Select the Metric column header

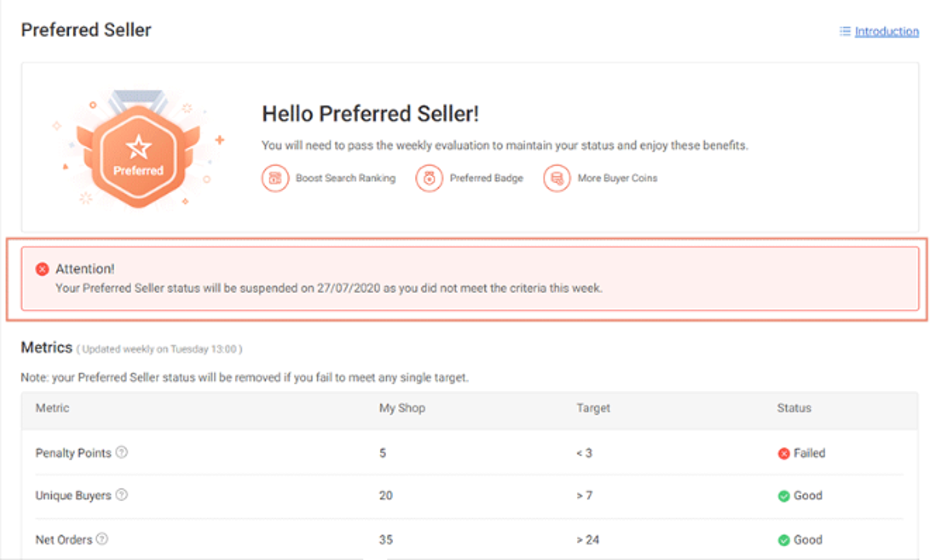click(51, 408)
